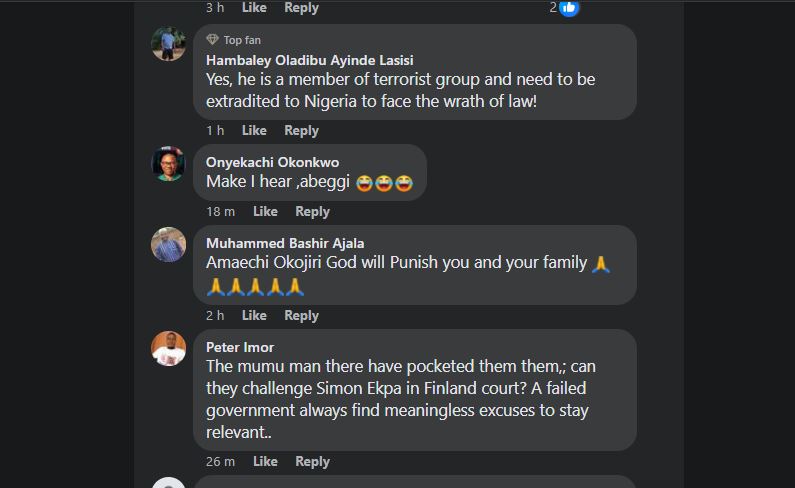
Task: Reply to Onyekachi Okonkwo's comment
Action: click(312, 211)
